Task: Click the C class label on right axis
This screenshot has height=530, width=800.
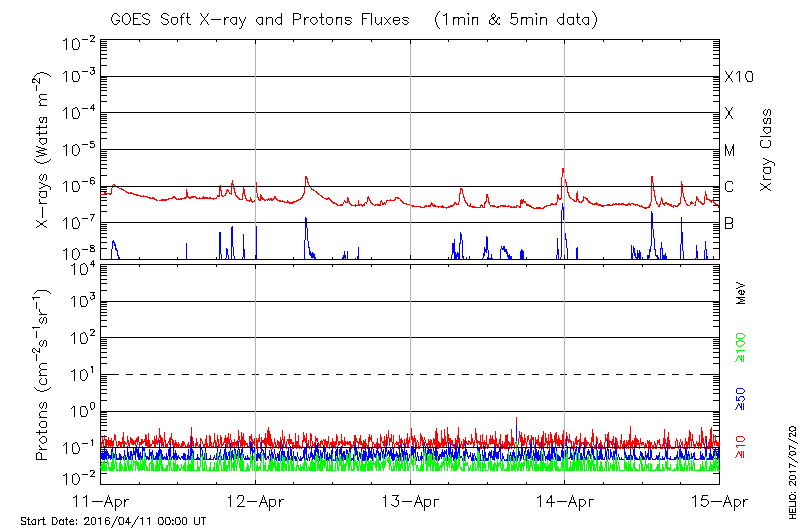Action: click(729, 187)
